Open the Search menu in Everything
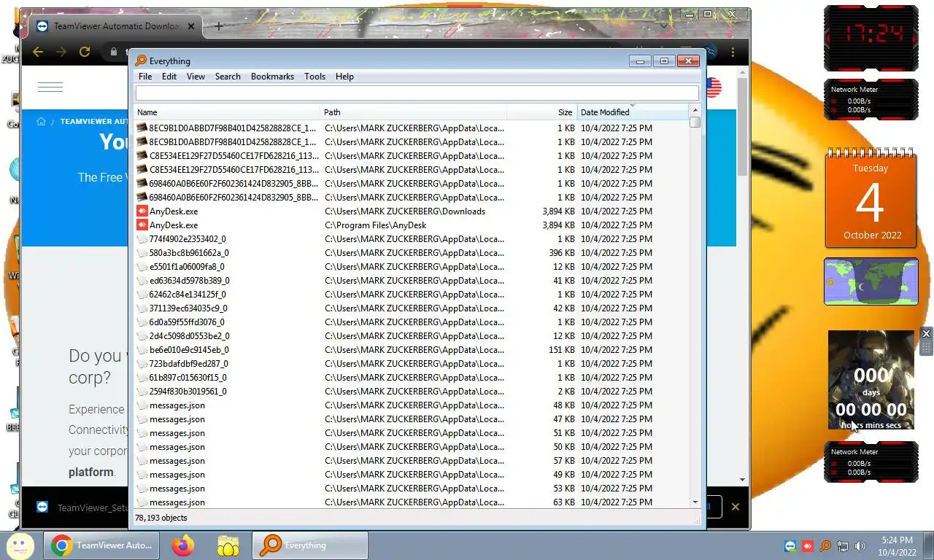Image resolution: width=934 pixels, height=560 pixels. [x=228, y=77]
